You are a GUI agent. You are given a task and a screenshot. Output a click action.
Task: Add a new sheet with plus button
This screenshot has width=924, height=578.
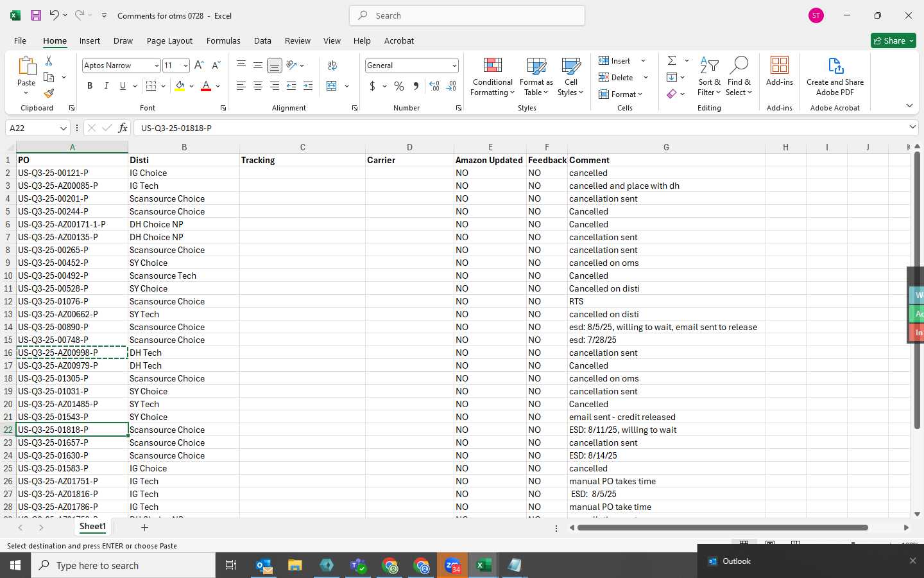pyautogui.click(x=144, y=527)
